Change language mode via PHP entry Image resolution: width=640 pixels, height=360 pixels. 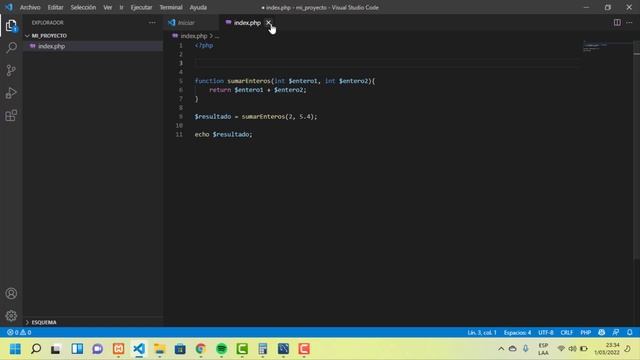[586, 332]
